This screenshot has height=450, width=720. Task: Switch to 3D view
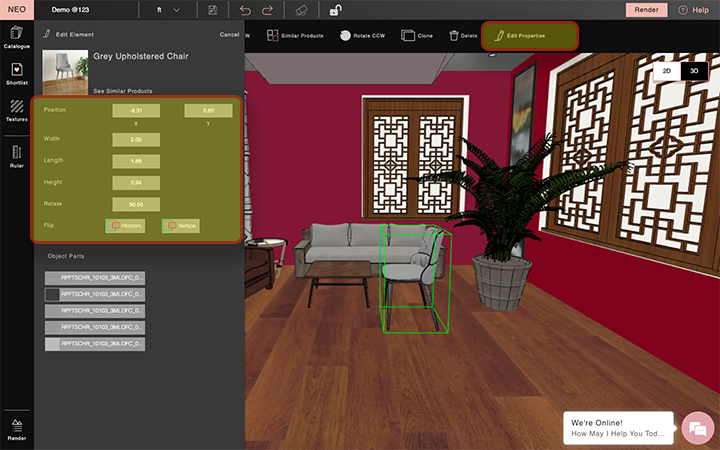pyautogui.click(x=694, y=71)
